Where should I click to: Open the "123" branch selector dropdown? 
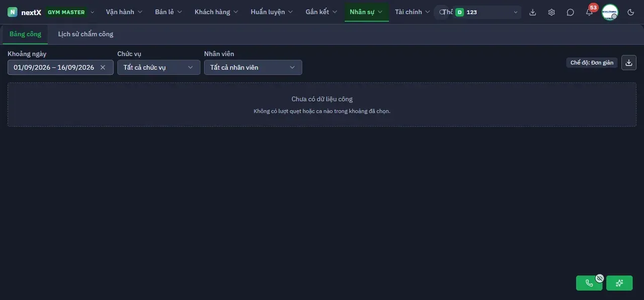tap(487, 12)
